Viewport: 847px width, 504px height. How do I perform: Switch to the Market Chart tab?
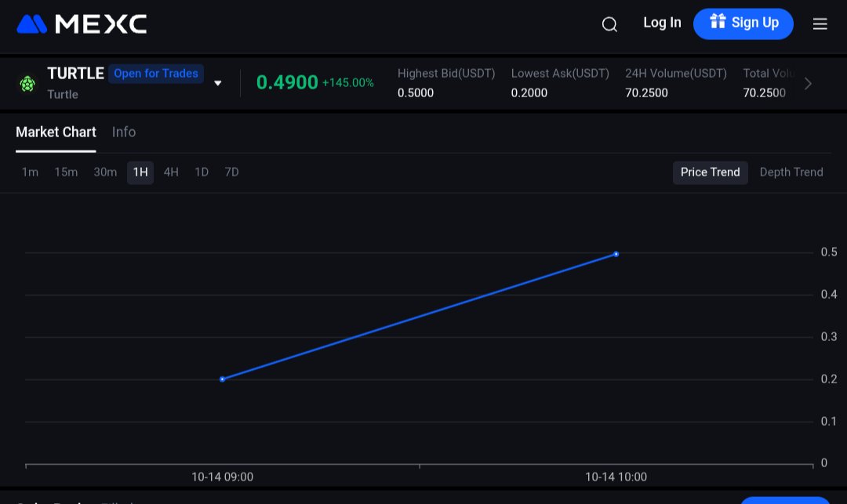[56, 132]
